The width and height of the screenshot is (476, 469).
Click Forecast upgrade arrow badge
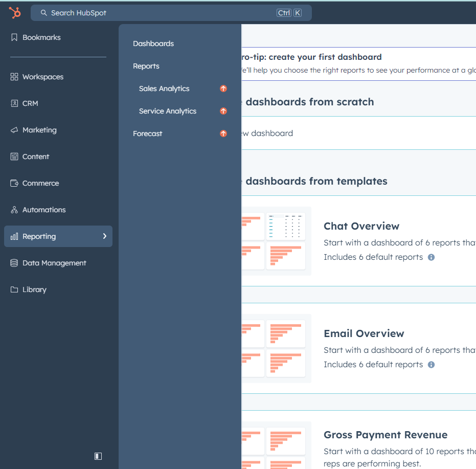223,133
